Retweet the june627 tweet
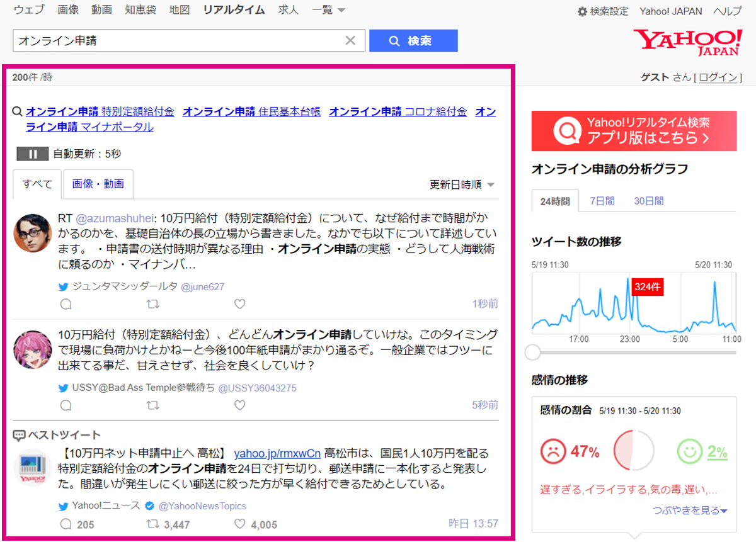The width and height of the screenshot is (756, 542). 152,304
